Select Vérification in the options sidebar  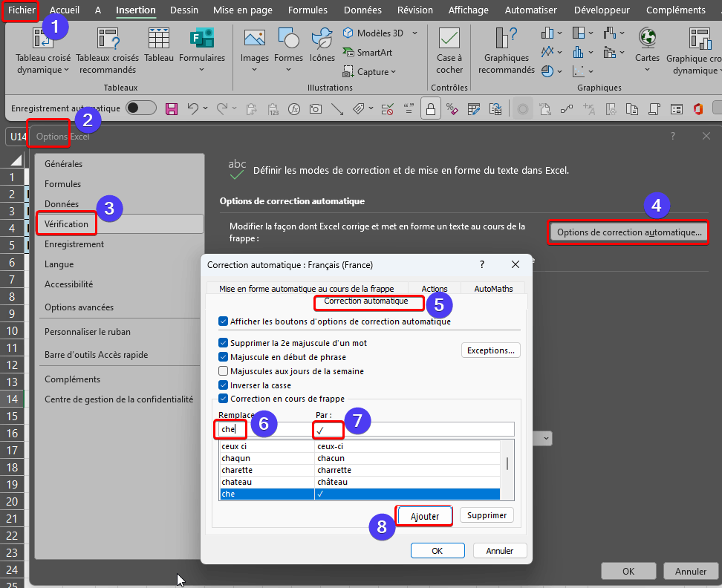pyautogui.click(x=120, y=224)
